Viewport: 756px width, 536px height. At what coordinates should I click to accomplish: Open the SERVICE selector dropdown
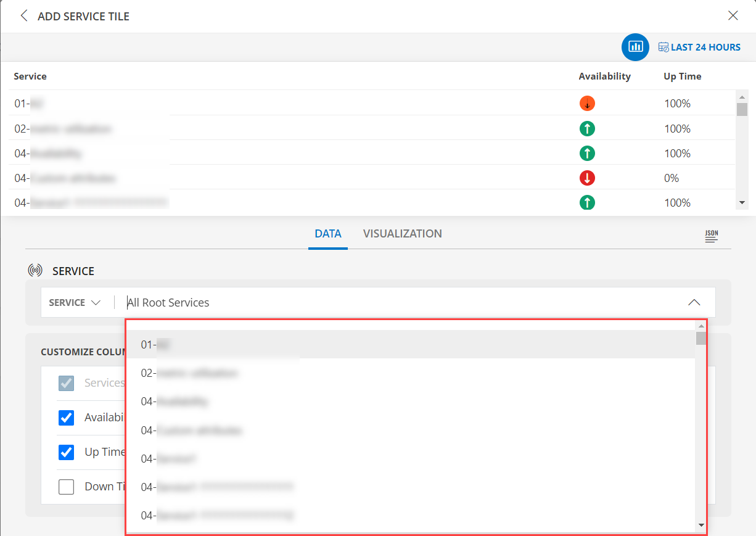(x=74, y=302)
